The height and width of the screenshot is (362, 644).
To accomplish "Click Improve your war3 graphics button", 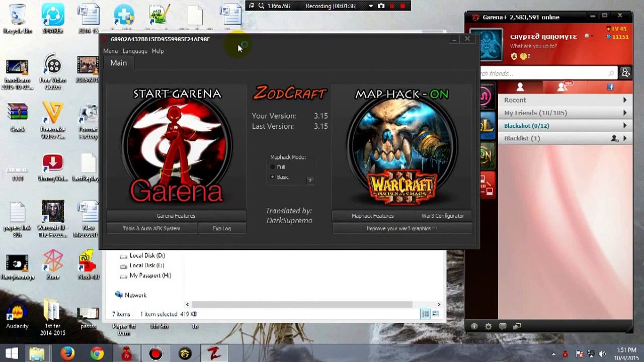I will (x=402, y=228).
